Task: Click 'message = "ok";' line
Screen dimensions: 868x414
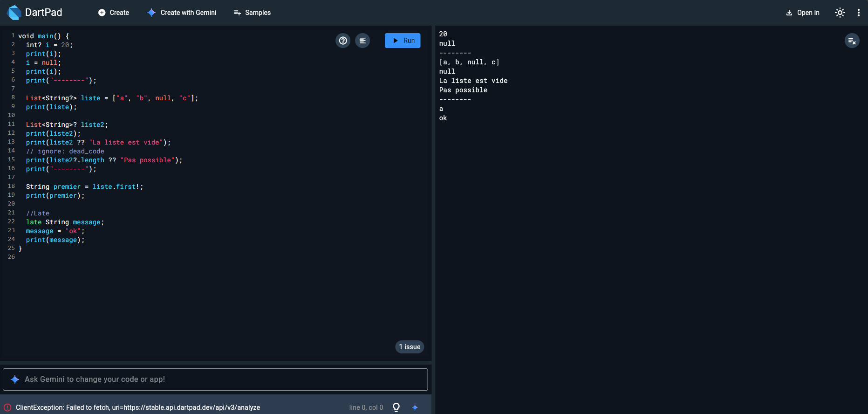Action: tap(55, 231)
